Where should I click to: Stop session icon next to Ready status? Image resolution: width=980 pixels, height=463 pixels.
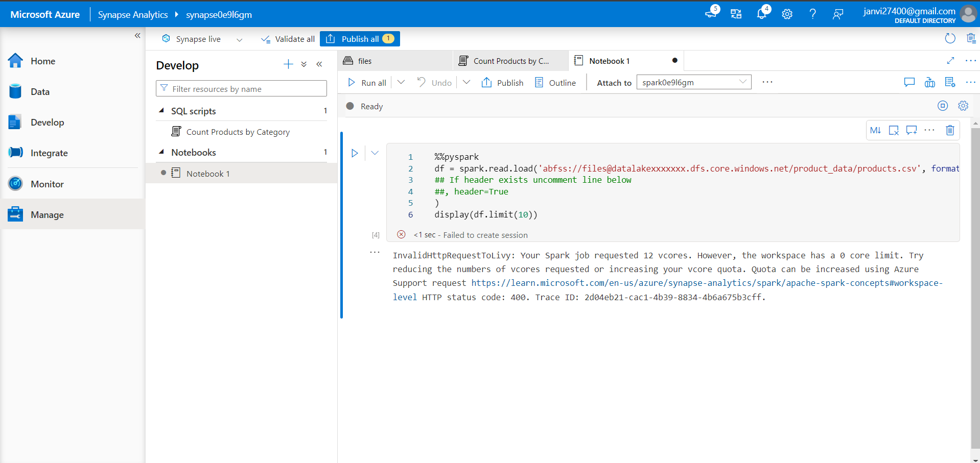click(943, 106)
